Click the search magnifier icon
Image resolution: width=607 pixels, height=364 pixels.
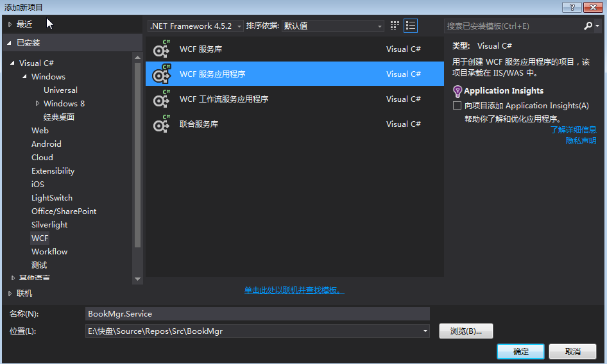(x=588, y=26)
